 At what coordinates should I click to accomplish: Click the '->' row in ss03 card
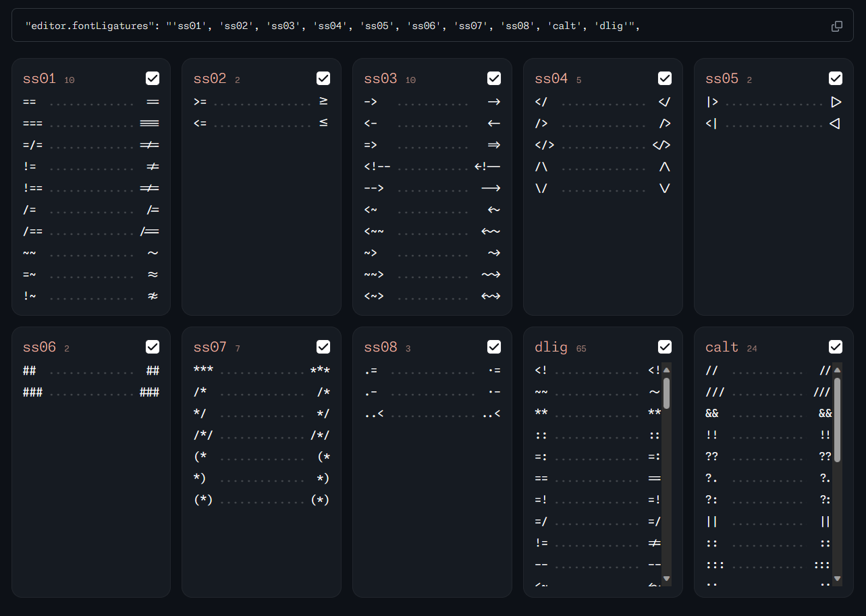[x=433, y=102]
